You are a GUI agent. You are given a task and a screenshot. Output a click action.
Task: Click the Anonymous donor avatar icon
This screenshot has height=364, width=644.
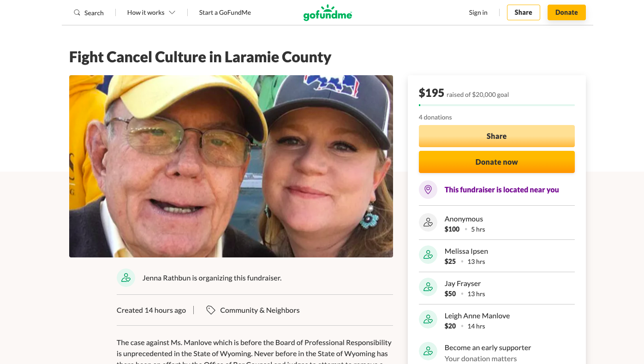coord(428,222)
